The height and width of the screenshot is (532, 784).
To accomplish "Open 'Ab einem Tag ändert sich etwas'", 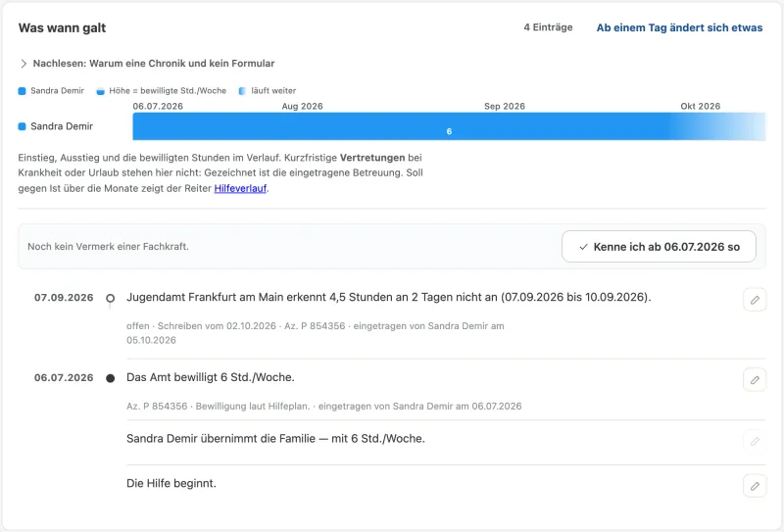I will click(x=679, y=28).
